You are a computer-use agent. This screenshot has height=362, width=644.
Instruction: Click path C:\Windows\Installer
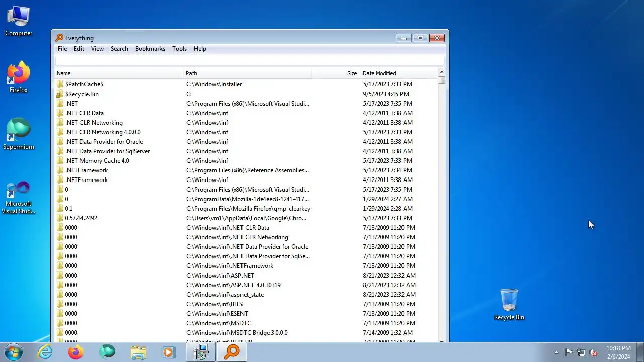point(214,84)
